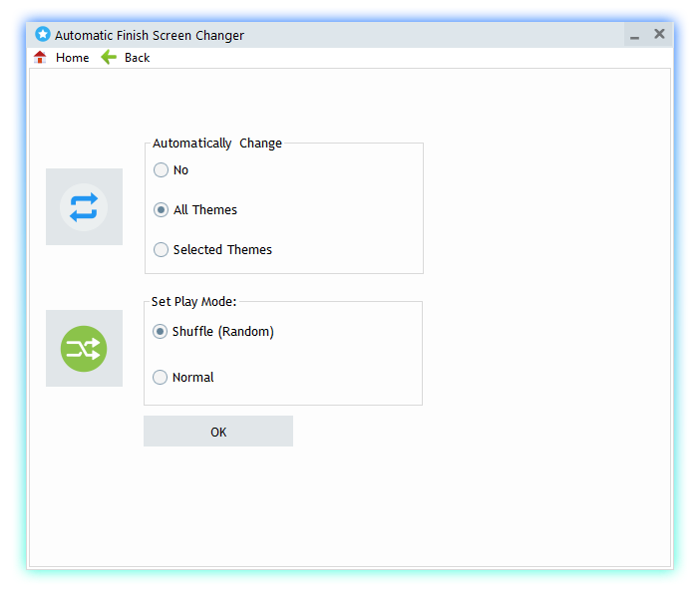Image resolution: width=700 pixels, height=592 pixels.
Task: Minimize the Automatic Finish Screen Changer window
Action: 634,36
